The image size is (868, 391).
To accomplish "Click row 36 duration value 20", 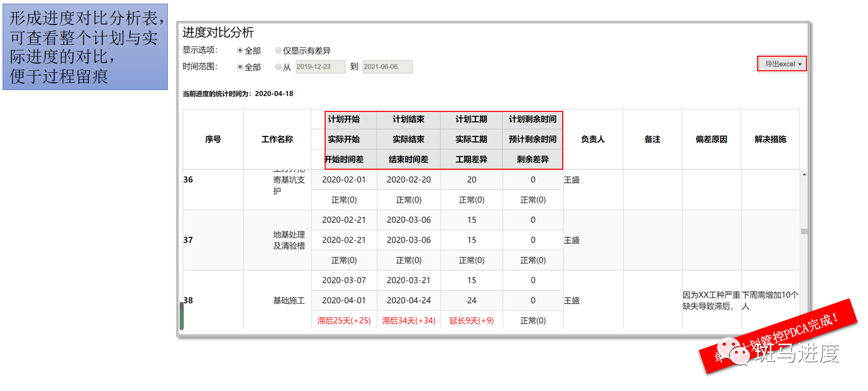I will 472,180.
